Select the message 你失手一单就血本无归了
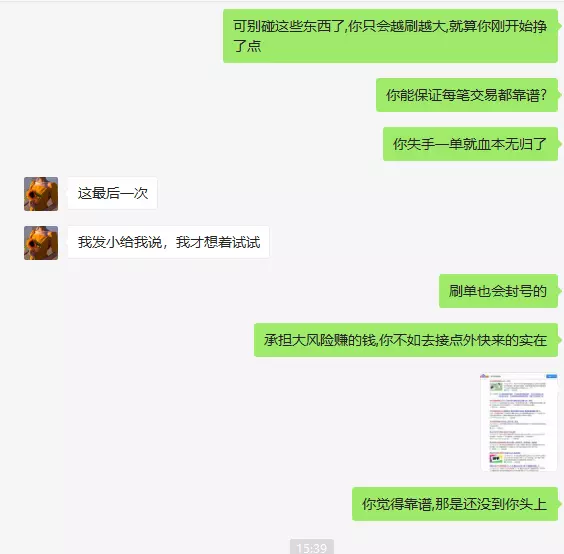This screenshot has width=564, height=554. coord(470,144)
